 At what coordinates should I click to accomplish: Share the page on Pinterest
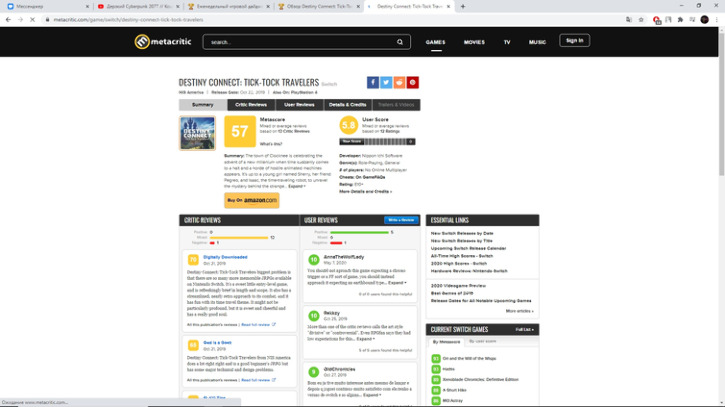[412, 82]
